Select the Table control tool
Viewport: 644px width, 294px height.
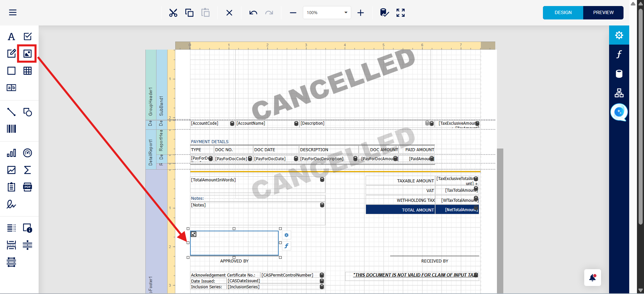[28, 71]
